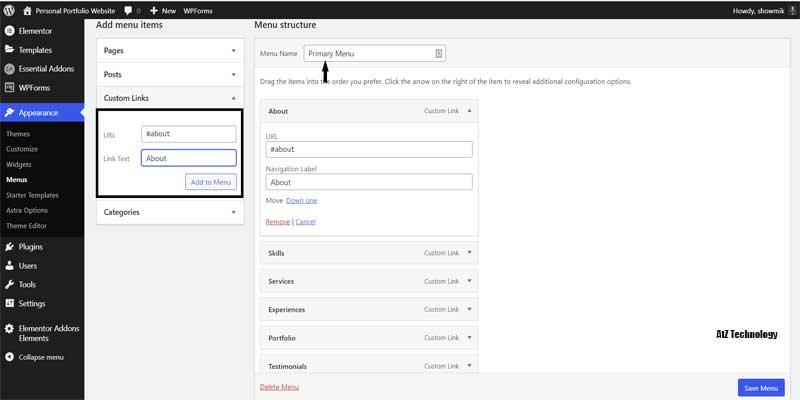Click the plus New icon
Screen dimensions: 800x400
click(154, 11)
